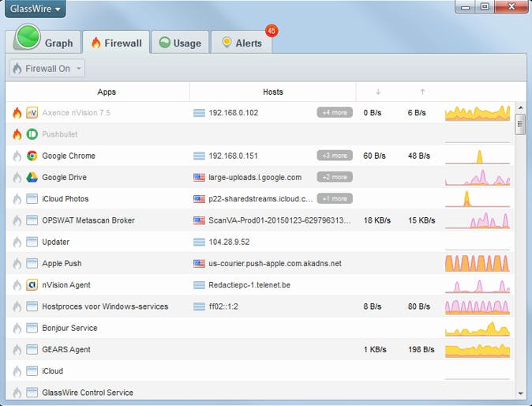Select the Updater app name
532x406 pixels.
click(55, 242)
